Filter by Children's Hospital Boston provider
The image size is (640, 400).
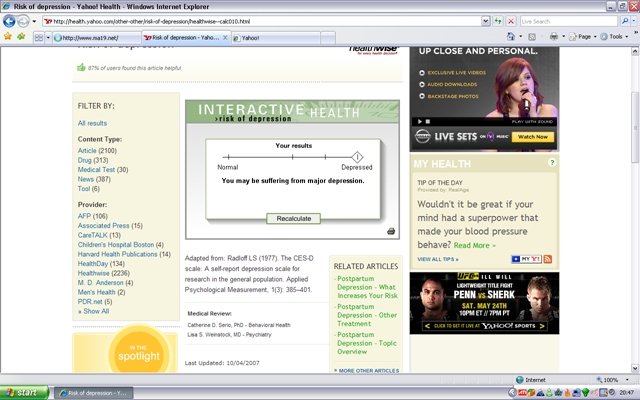click(116, 244)
